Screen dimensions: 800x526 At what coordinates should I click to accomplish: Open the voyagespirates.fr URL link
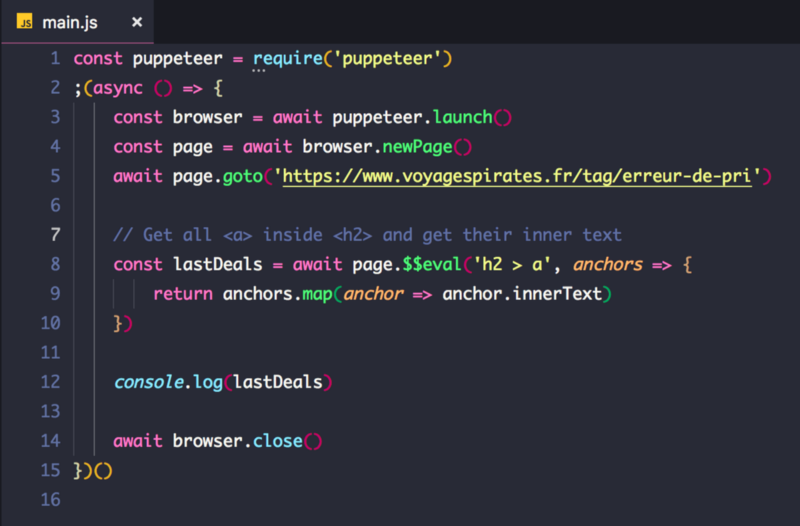pos(517,177)
